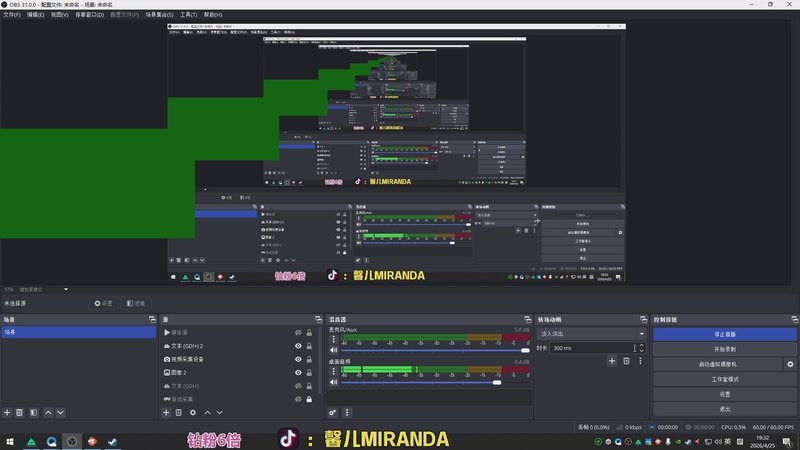Screen dimensions: 800x450
Task: Enable 工作室模式 button
Action: pos(724,379)
